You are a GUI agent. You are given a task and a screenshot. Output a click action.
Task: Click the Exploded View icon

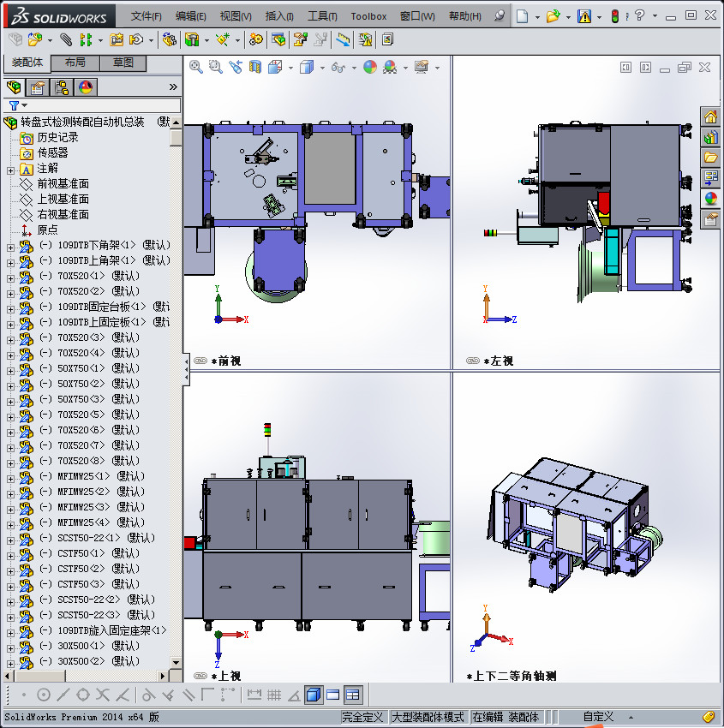pos(300,39)
